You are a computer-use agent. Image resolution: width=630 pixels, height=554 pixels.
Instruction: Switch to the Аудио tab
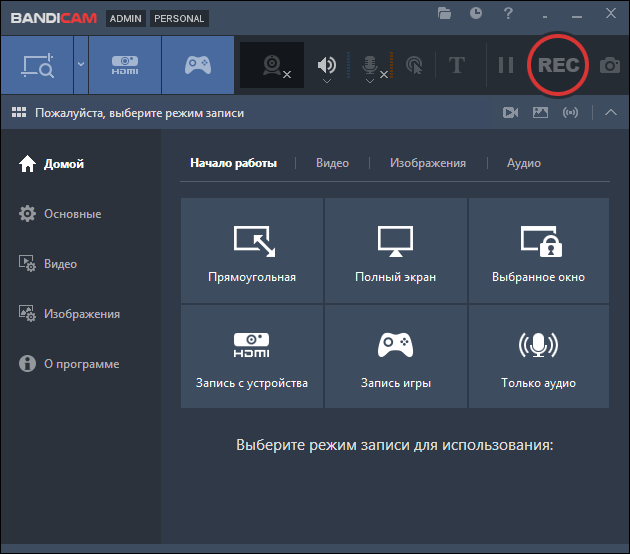pos(523,163)
